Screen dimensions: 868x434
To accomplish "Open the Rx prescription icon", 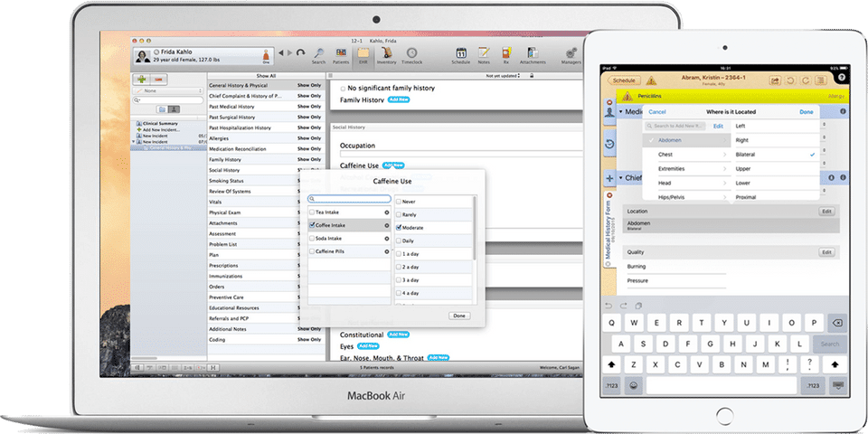I will 506,52.
